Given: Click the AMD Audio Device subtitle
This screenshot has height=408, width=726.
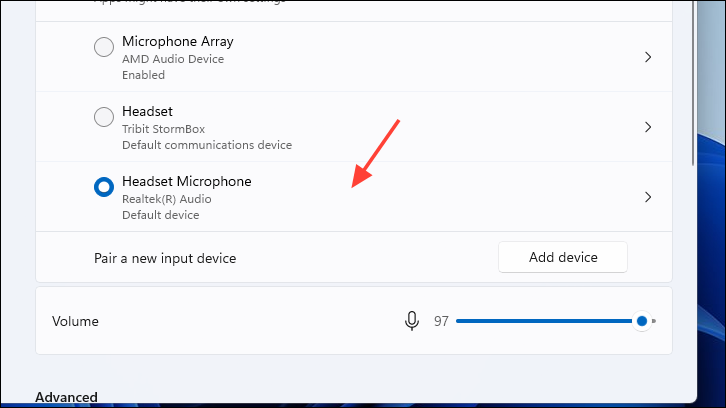Looking at the screenshot, I should [x=173, y=58].
